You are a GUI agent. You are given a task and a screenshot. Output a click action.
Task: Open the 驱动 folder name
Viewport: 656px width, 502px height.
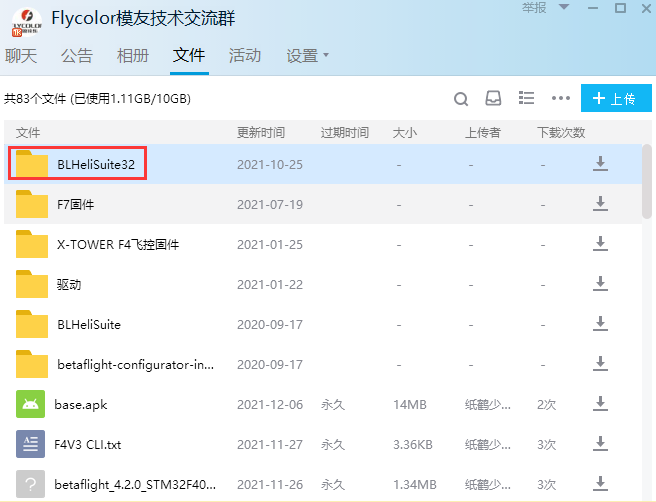[x=69, y=284]
